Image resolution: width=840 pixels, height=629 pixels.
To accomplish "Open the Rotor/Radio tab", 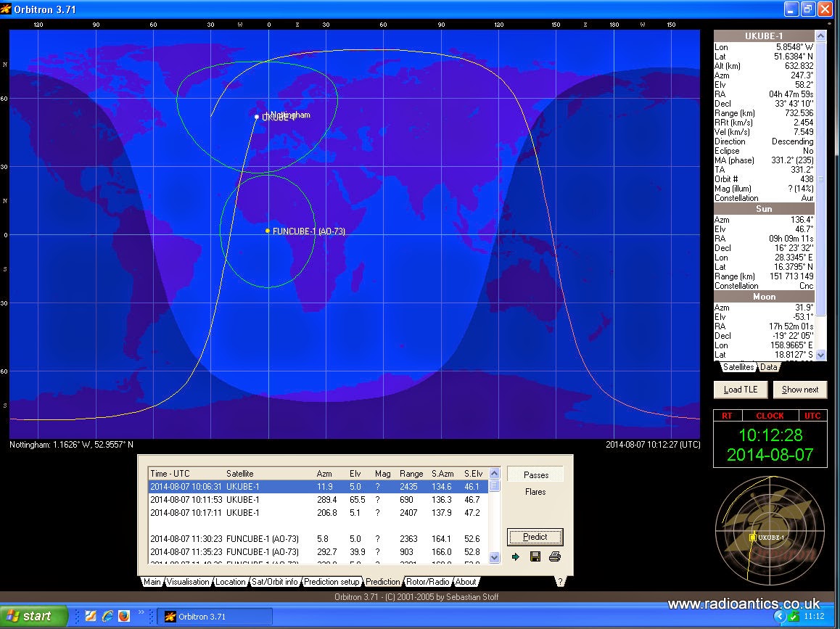I will click(x=428, y=582).
